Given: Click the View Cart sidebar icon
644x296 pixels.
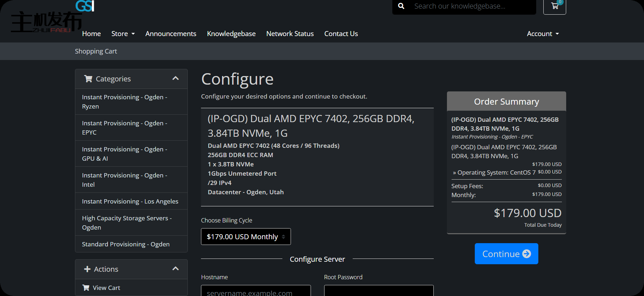Looking at the screenshot, I should coord(86,288).
